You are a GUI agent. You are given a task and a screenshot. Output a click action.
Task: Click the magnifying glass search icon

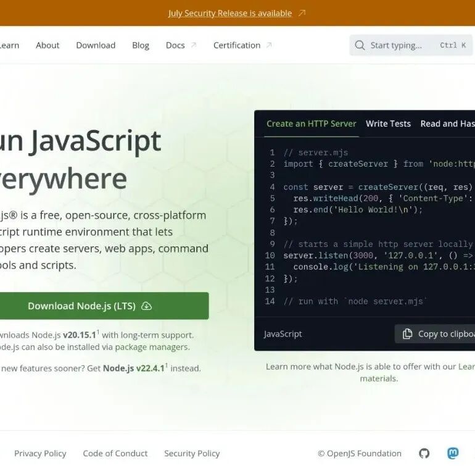pyautogui.click(x=360, y=45)
